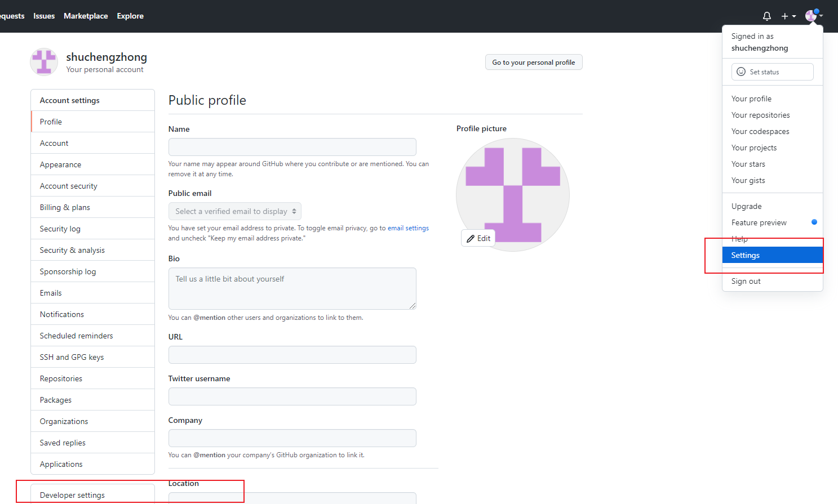Screen dimensions: 838x504
Task: Open the notifications bell icon
Action: [766, 16]
